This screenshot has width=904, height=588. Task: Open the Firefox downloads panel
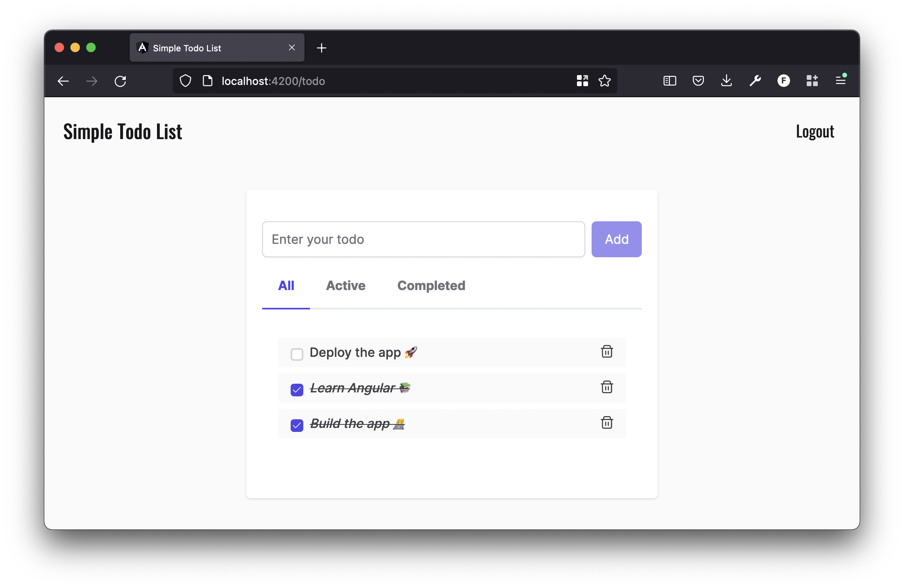tap(726, 81)
